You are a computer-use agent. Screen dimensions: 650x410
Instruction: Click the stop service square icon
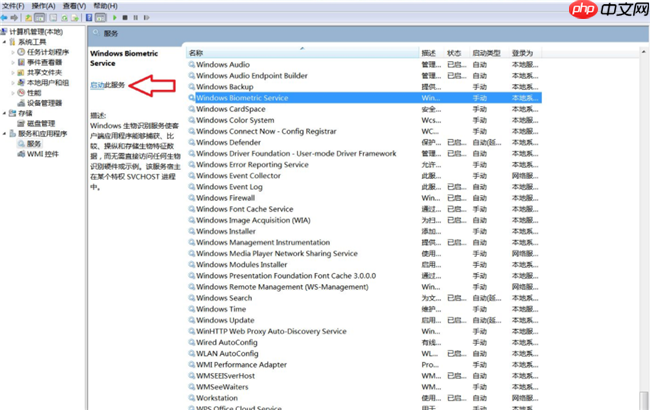point(125,17)
